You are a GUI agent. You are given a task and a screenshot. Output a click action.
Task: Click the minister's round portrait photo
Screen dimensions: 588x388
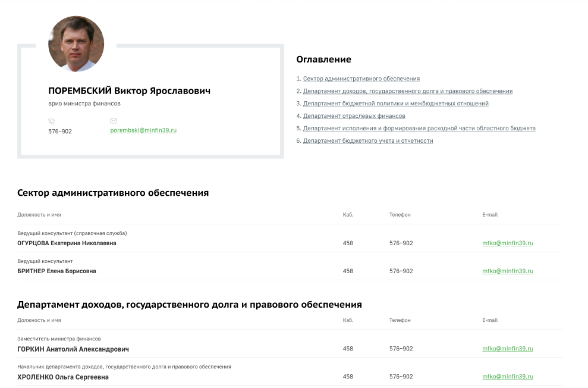(x=76, y=44)
